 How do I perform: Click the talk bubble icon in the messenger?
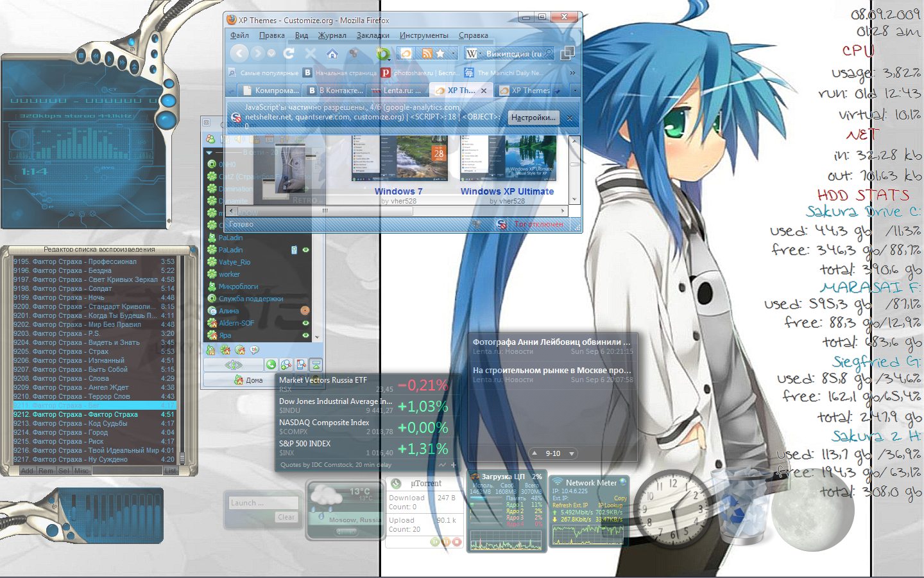255,350
